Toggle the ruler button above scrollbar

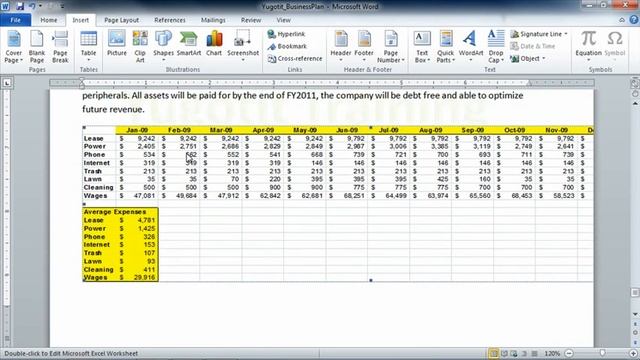click(635, 83)
